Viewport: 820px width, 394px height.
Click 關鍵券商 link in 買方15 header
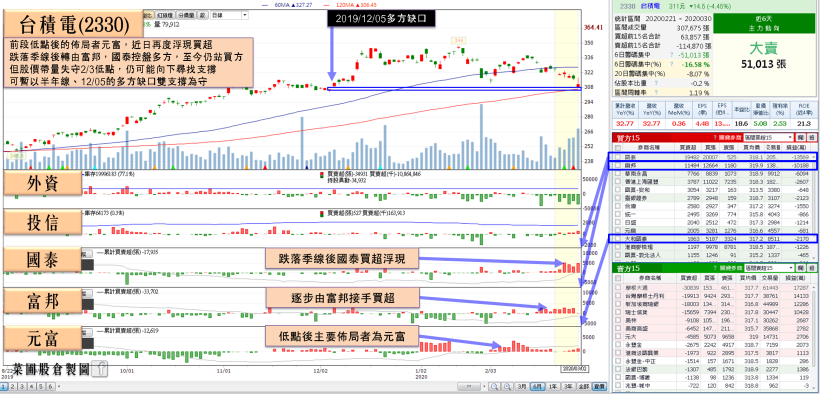click(x=730, y=138)
